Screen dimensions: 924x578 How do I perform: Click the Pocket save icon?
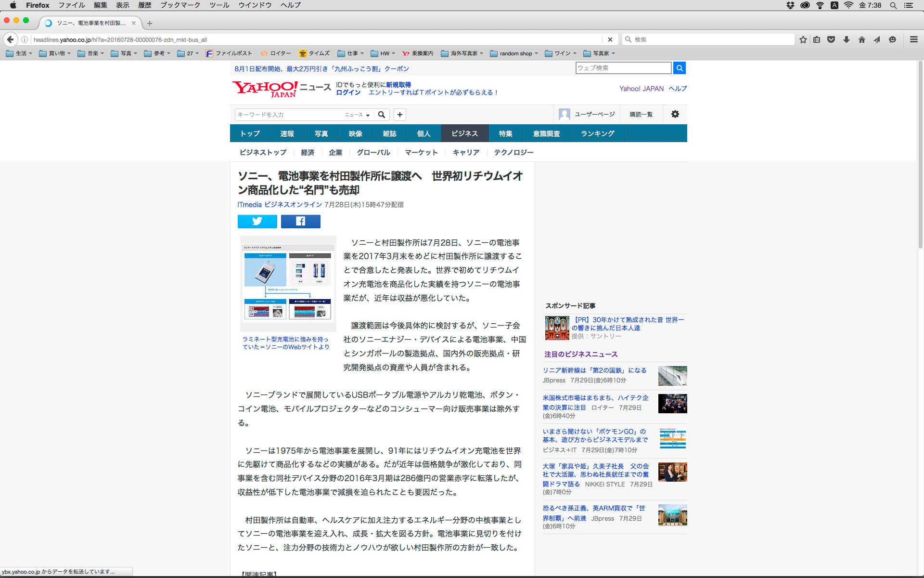(x=831, y=39)
